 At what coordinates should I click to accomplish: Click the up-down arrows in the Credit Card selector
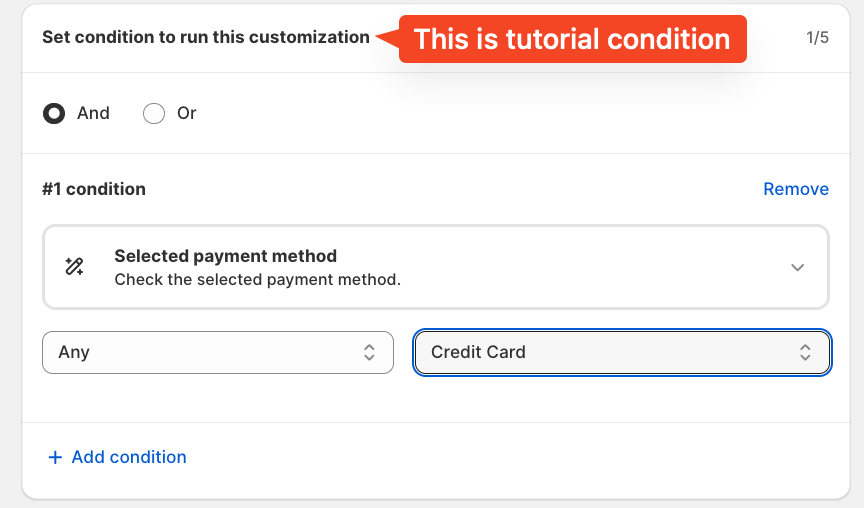805,352
